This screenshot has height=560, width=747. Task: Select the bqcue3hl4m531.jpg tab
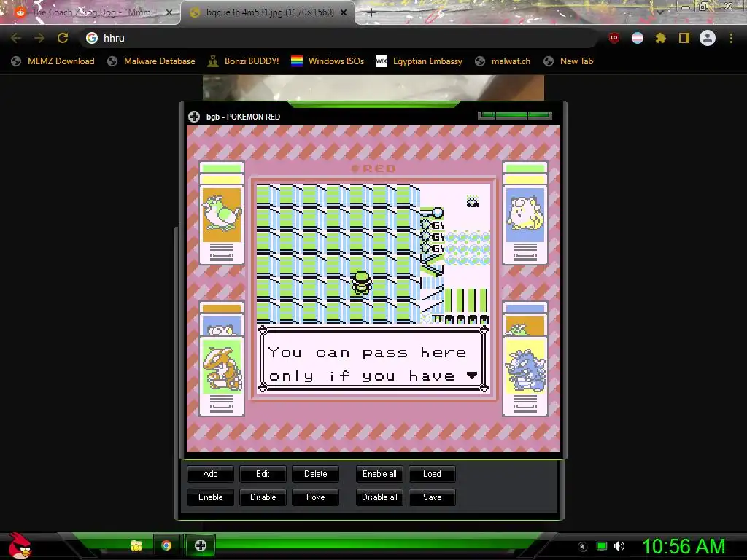click(x=268, y=12)
